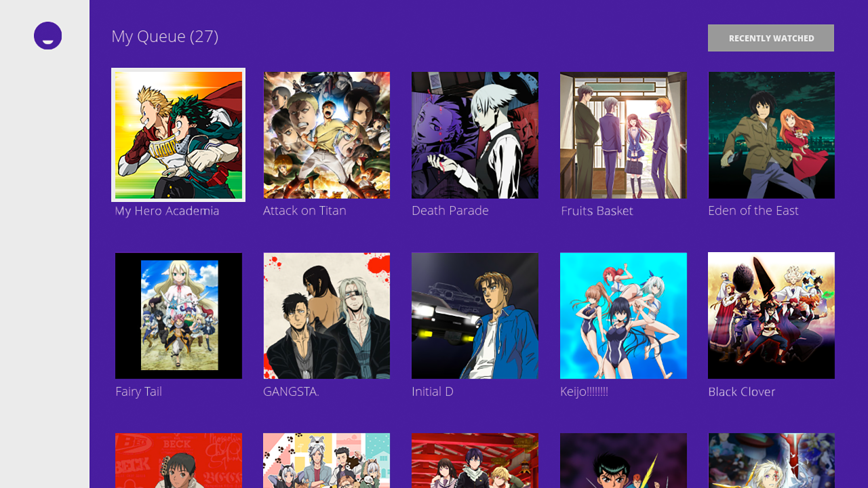This screenshot has width=868, height=488.
Task: Select the My Hero Academia poster
Action: (178, 135)
